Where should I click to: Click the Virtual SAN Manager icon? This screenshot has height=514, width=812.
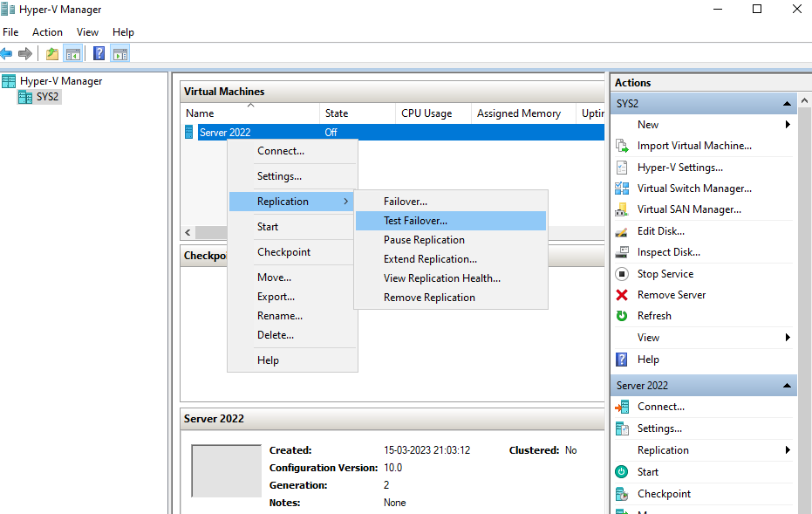pos(622,209)
